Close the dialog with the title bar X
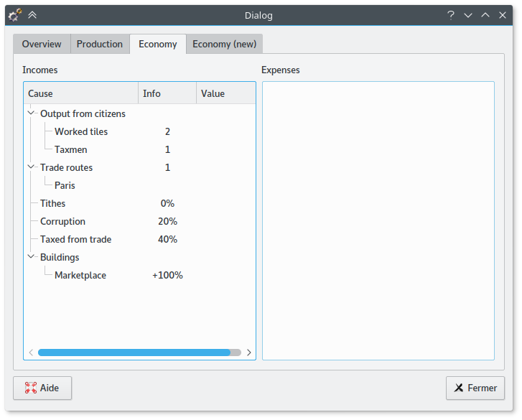The height and width of the screenshot is (420, 522). pos(504,14)
